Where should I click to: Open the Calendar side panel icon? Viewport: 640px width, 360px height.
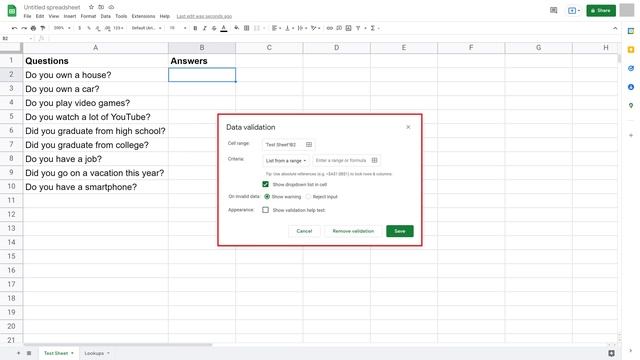[631, 31]
